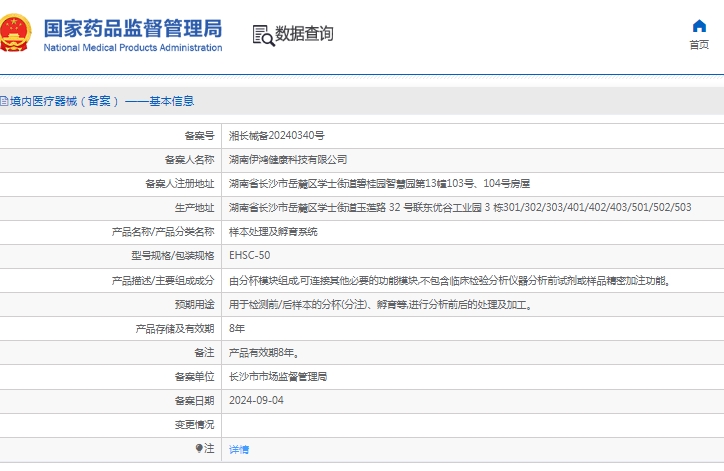Image resolution: width=724 pixels, height=471 pixels.
Task: Select the 8年 validity value
Action: (x=237, y=328)
